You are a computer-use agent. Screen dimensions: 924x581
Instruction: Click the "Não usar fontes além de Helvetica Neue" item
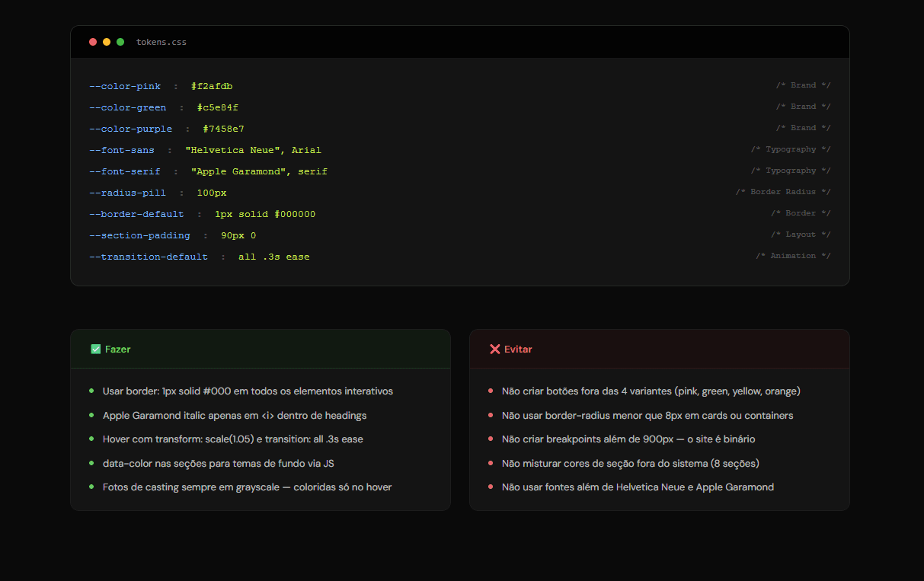tap(638, 487)
